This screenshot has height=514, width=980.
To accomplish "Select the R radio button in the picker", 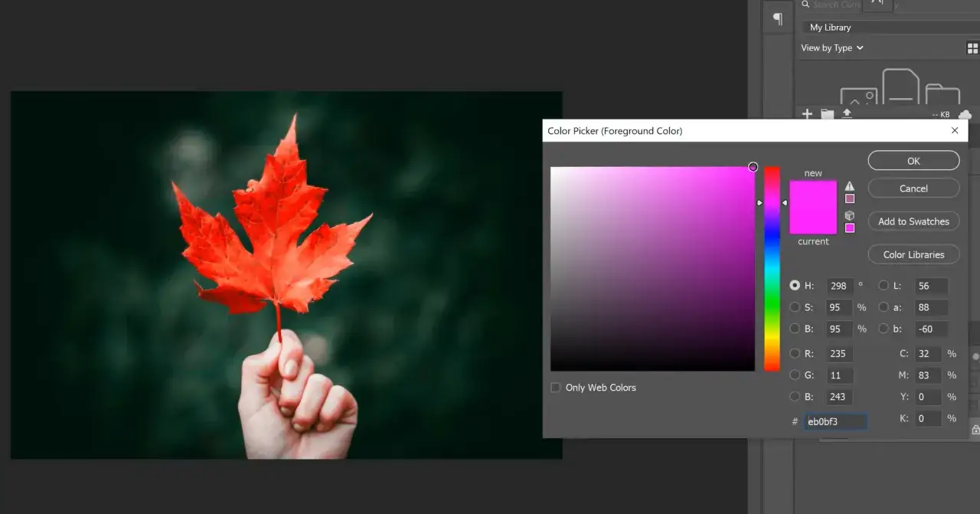I will click(x=795, y=353).
